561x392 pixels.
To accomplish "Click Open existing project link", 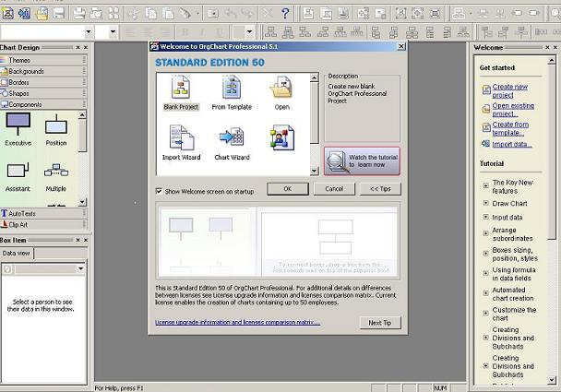I will coord(513,110).
